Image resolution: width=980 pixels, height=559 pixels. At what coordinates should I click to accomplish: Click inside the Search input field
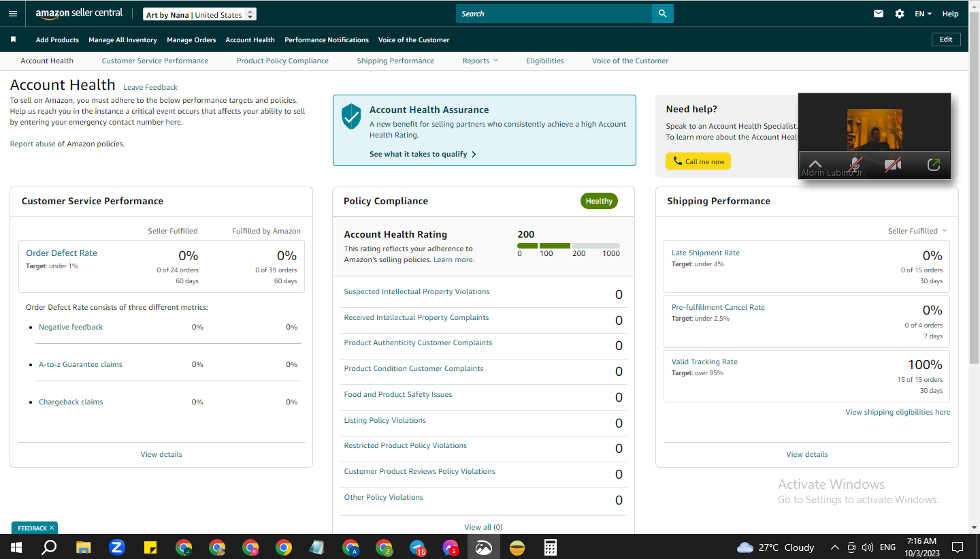coord(554,14)
